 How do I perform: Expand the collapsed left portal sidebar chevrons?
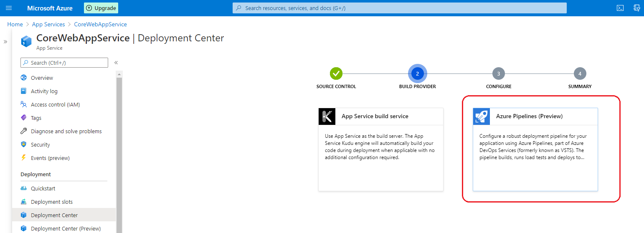click(5, 42)
